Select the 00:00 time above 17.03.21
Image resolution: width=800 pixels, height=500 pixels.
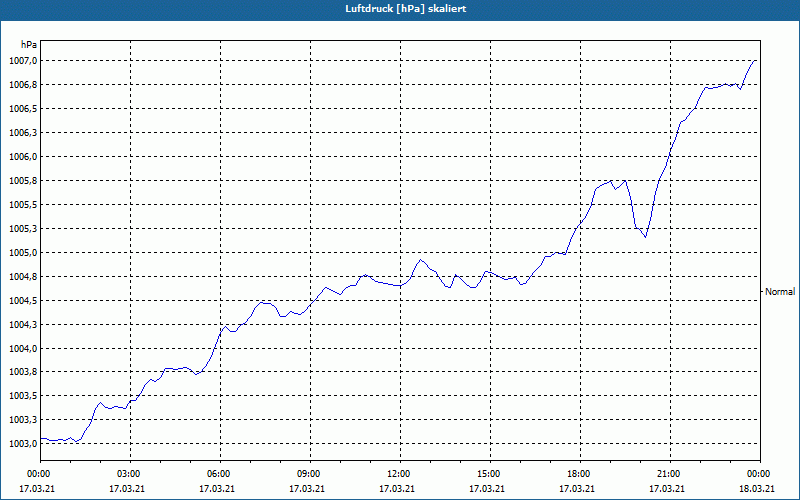coord(38,474)
